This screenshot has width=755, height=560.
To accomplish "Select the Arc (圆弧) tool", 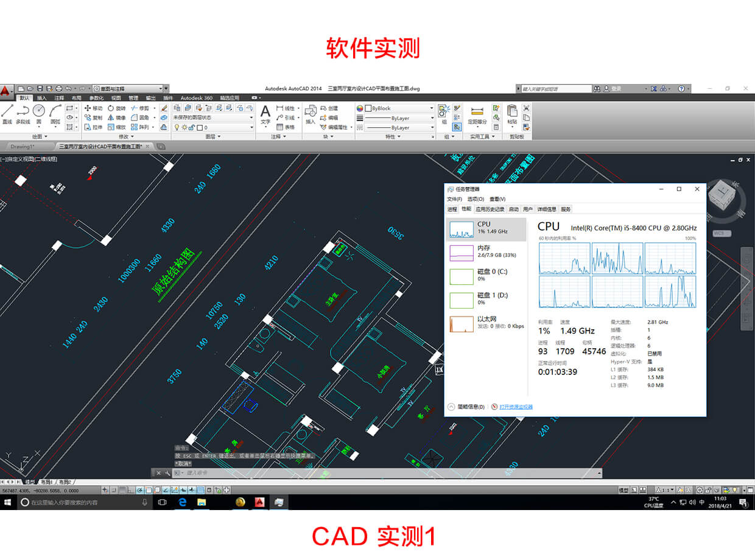I will (x=55, y=114).
